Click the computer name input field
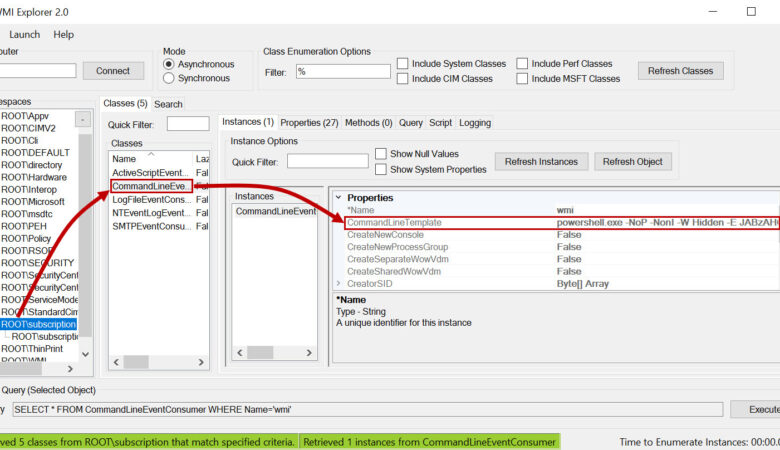780x450 pixels. click(38, 71)
